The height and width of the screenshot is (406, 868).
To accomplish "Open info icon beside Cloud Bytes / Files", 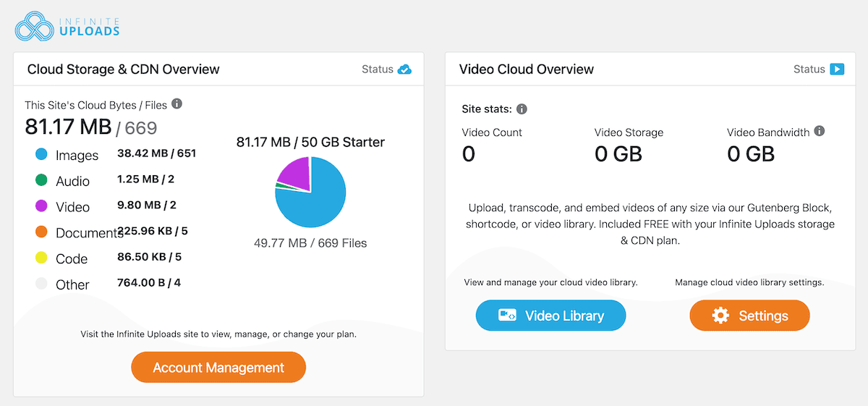I will pos(176,104).
